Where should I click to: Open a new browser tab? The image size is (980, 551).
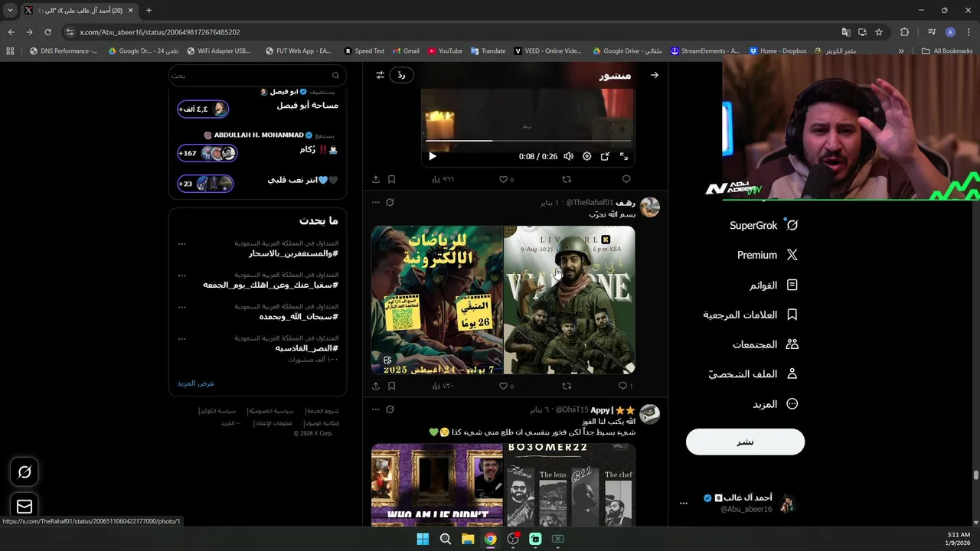coord(149,11)
